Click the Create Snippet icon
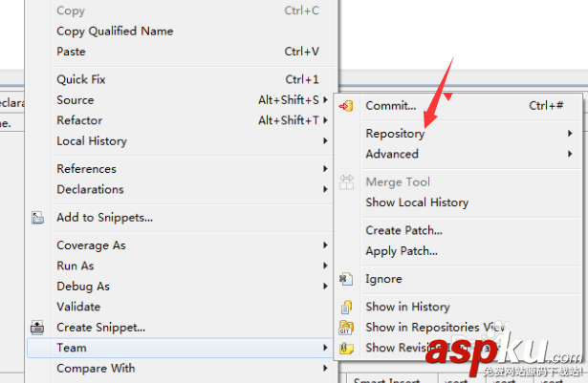Screen dimensions: 588x383 (x=37, y=328)
